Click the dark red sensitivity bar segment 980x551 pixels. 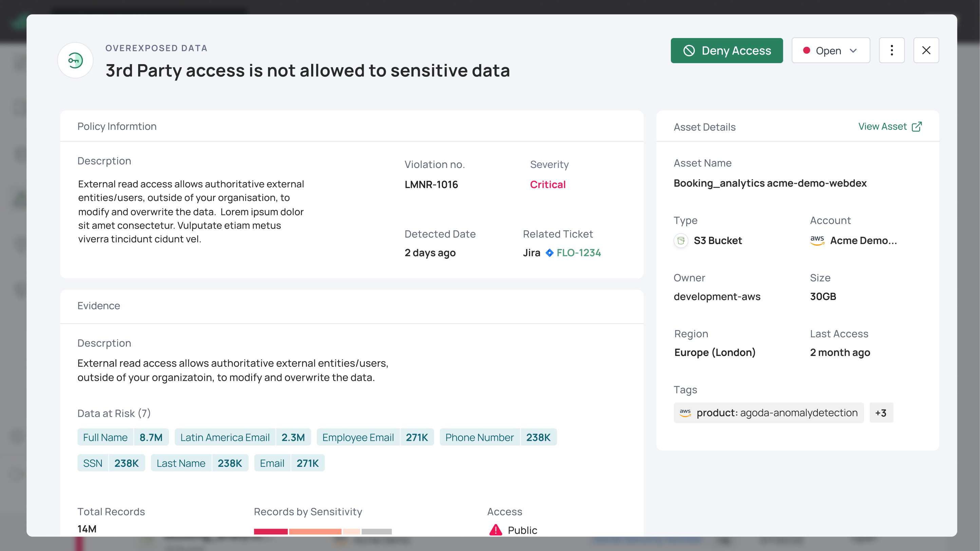(x=270, y=532)
